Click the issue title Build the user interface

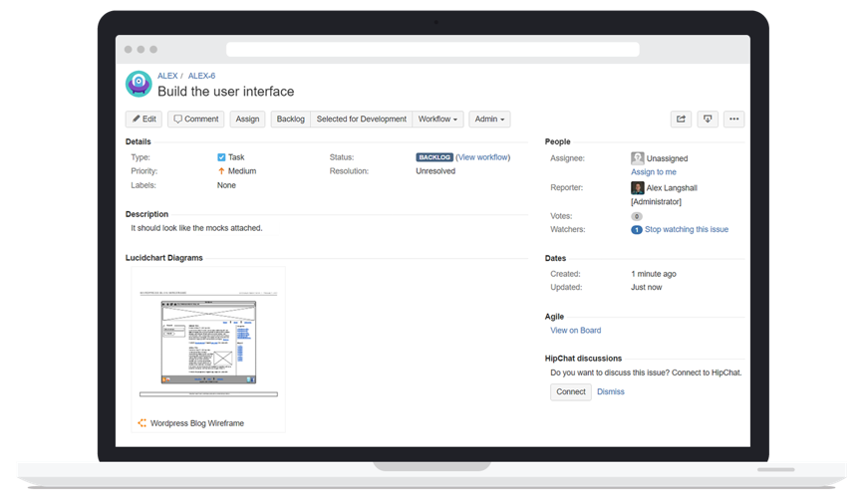click(226, 92)
